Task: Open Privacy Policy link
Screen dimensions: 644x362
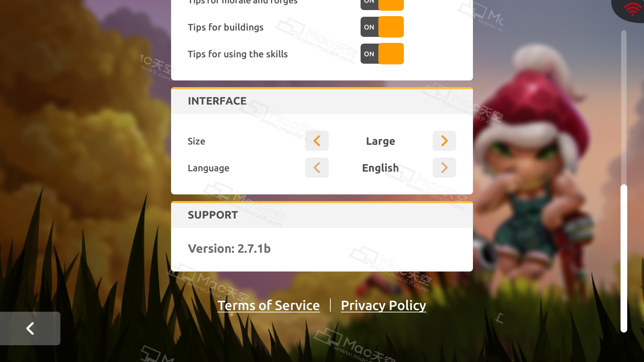Action: (383, 305)
